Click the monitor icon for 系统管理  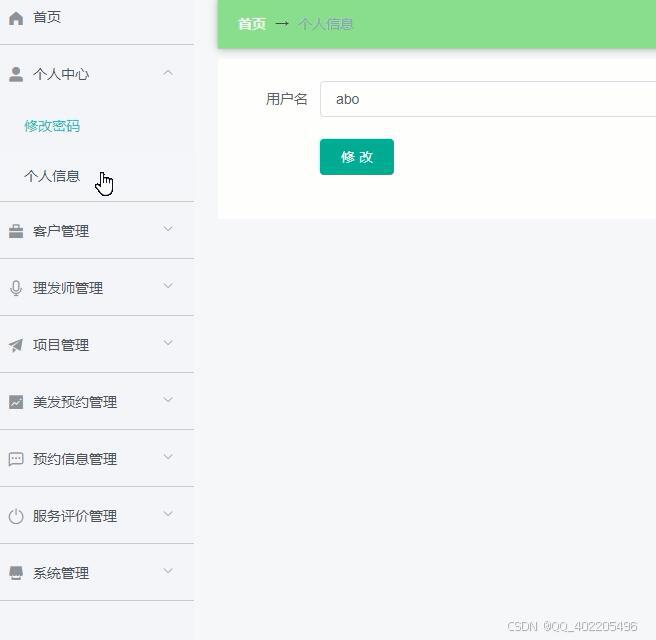point(16,573)
